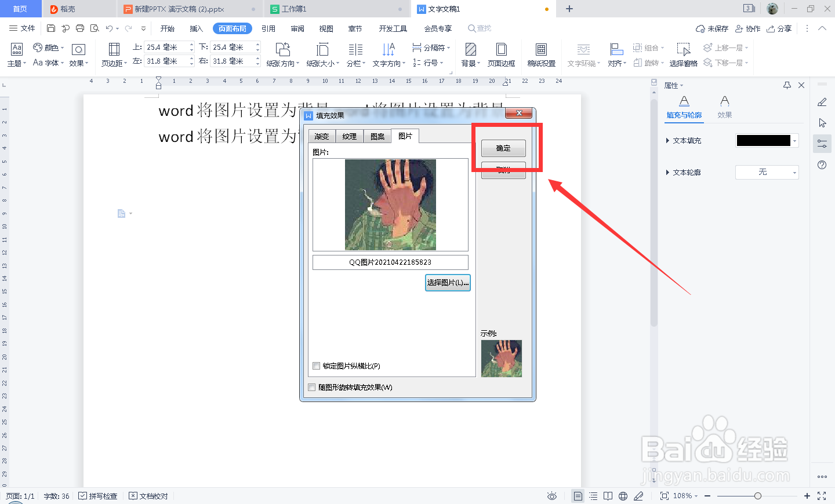Click the black text fill color swatch
This screenshot has height=504, width=835.
click(x=763, y=141)
